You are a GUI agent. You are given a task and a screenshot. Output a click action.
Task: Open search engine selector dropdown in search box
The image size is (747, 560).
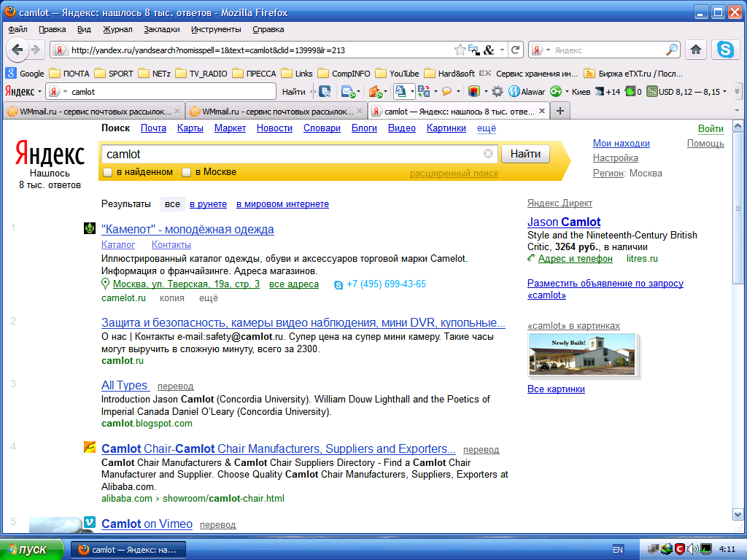(x=549, y=50)
